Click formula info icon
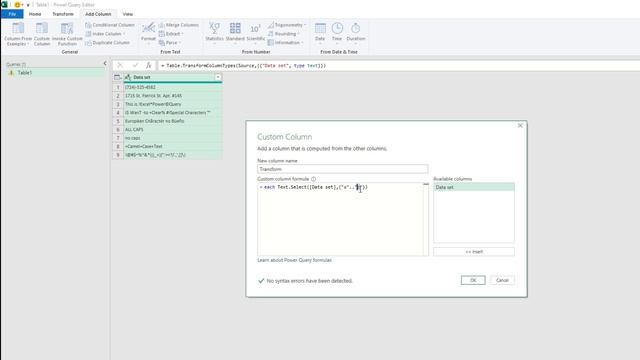This screenshot has height=360, width=640. [x=313, y=179]
